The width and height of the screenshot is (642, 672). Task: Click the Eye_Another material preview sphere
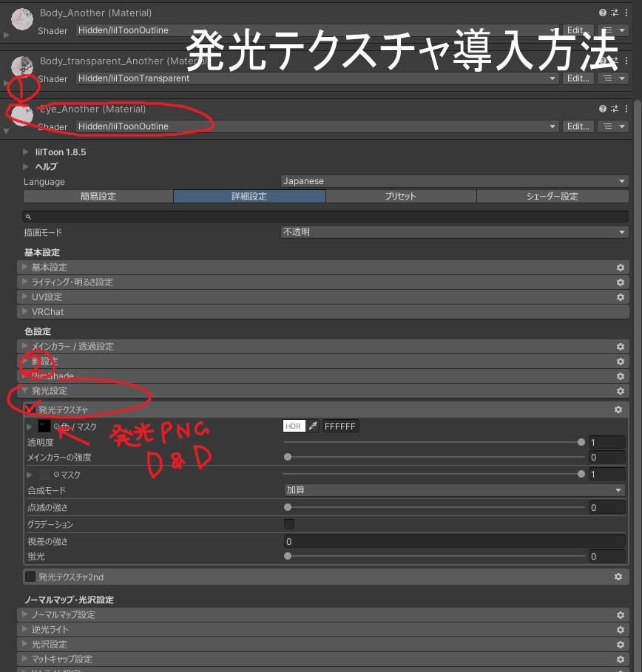21,115
